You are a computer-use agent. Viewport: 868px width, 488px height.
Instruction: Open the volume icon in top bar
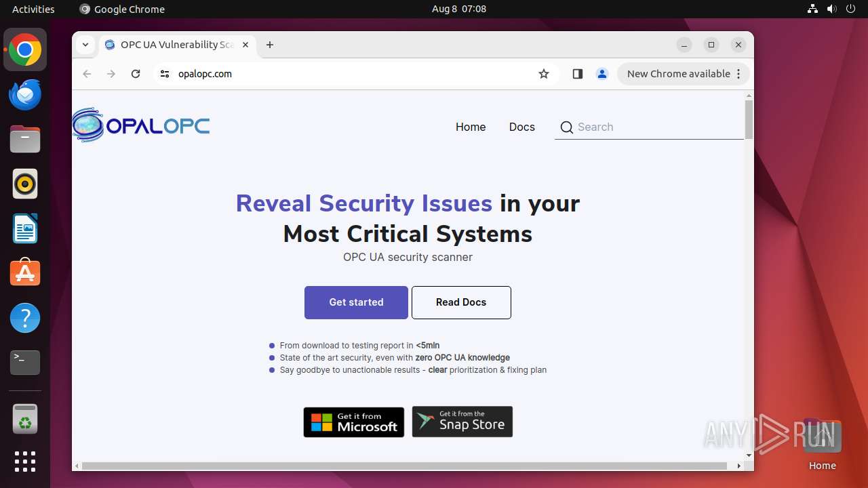click(x=831, y=9)
